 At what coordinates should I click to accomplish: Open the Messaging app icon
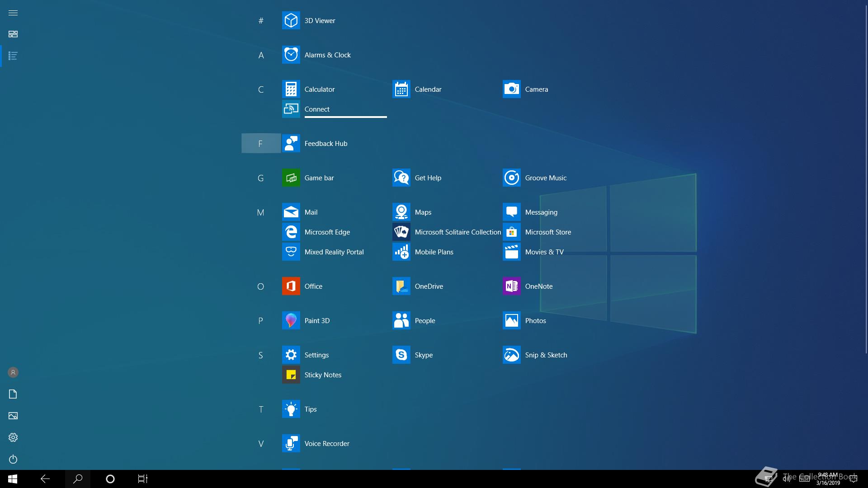[x=511, y=212]
